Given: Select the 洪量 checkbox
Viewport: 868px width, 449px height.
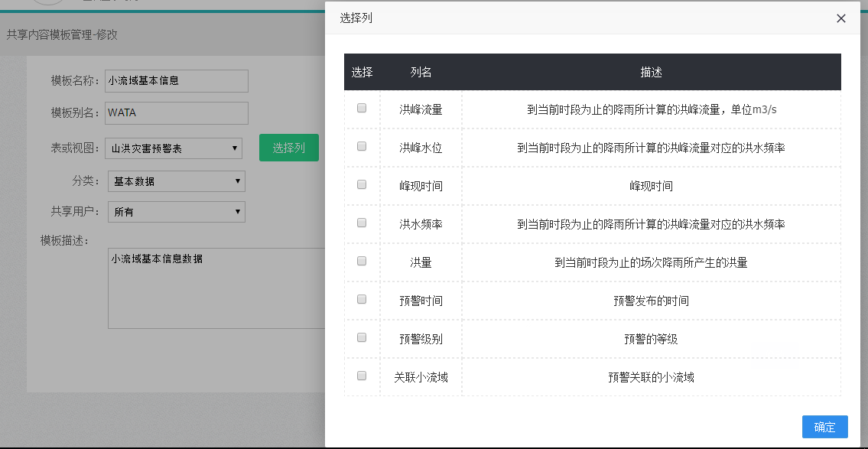Looking at the screenshot, I should (x=361, y=260).
